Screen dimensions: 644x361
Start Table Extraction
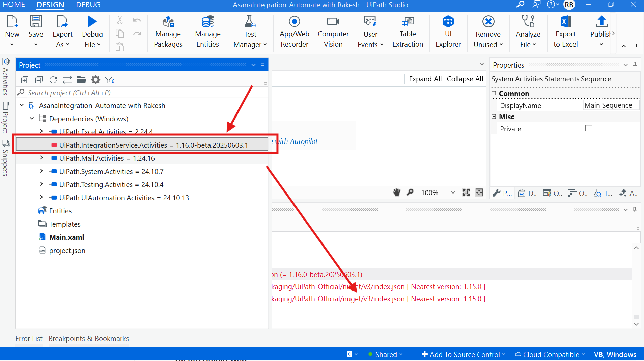click(x=408, y=31)
